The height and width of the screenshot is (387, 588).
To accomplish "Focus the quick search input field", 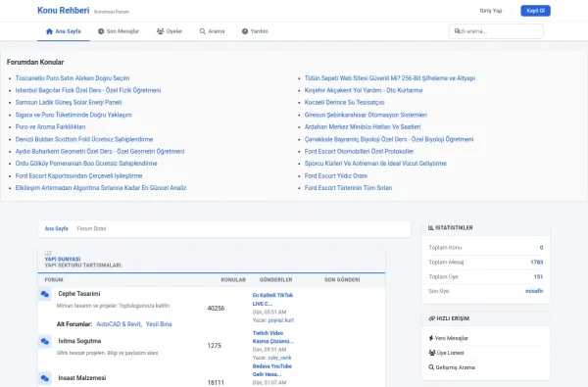I will click(x=496, y=31).
